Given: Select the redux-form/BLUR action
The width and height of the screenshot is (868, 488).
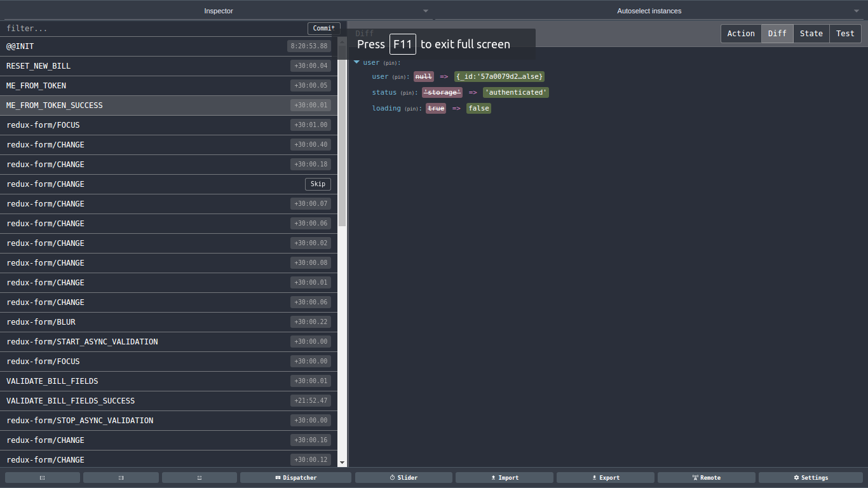Looking at the screenshot, I should [168, 322].
